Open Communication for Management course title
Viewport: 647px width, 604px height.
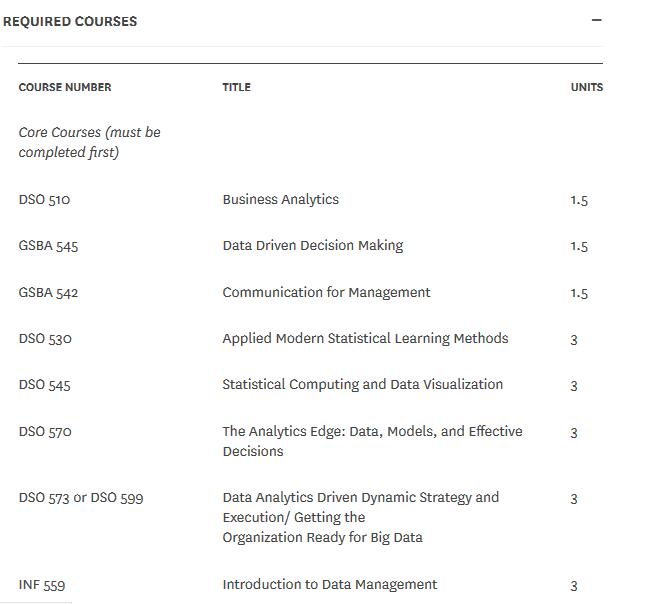(326, 292)
